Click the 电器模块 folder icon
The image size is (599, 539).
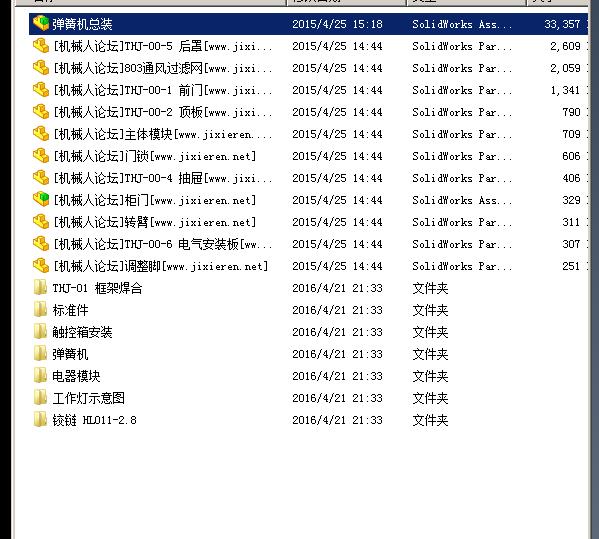40,376
